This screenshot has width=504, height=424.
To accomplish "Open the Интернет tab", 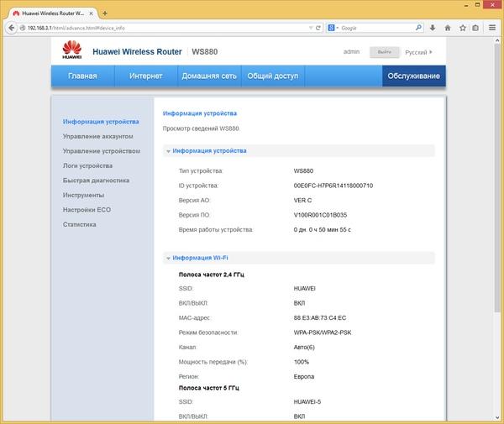I will [146, 76].
